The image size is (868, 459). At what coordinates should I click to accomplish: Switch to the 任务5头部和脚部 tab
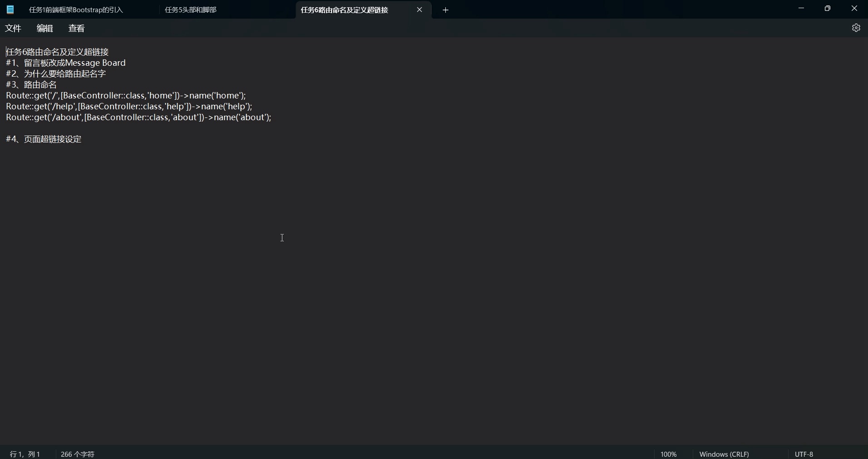coord(191,10)
